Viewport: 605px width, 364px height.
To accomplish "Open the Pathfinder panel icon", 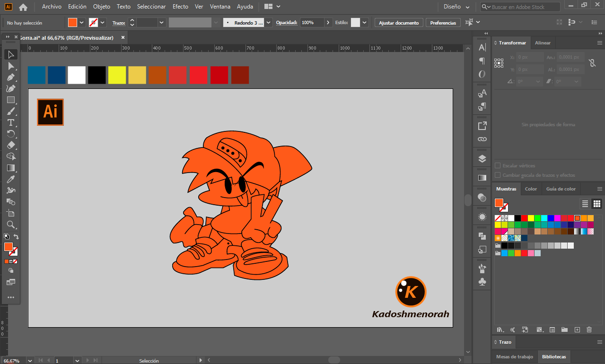I will [482, 236].
